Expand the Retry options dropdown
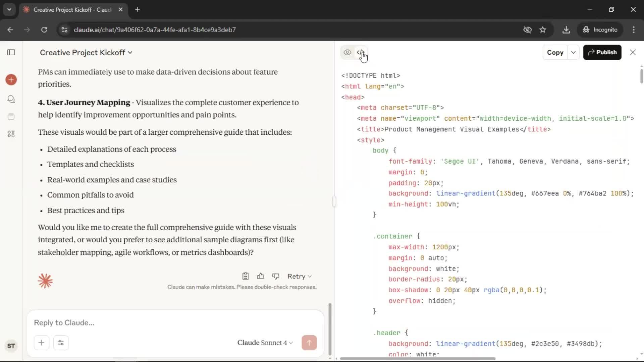 [300, 276]
